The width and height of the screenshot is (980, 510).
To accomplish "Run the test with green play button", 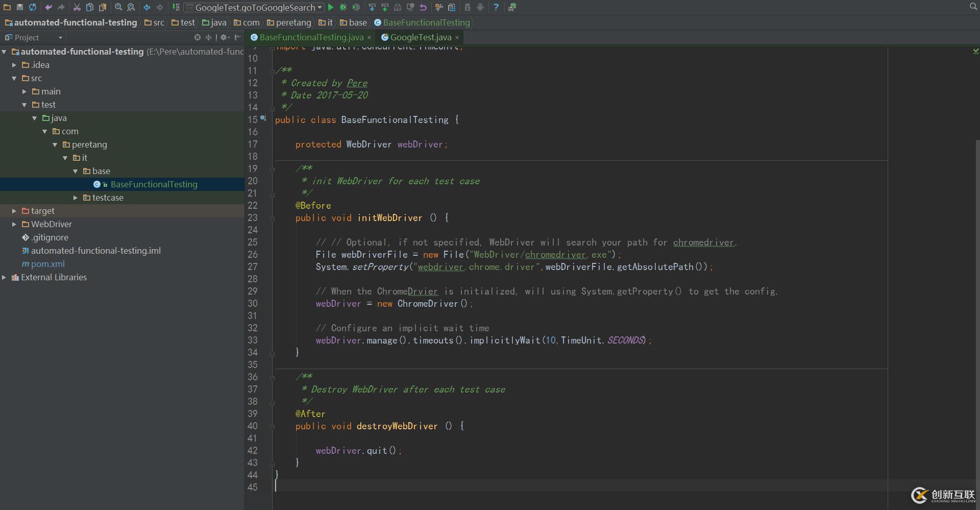I will [331, 7].
